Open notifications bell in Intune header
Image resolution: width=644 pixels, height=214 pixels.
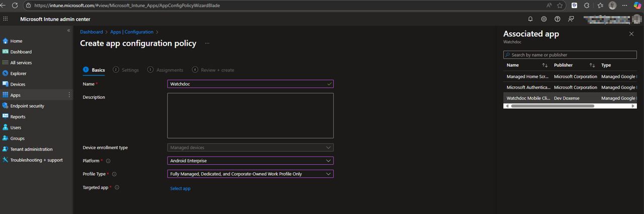tap(530, 19)
